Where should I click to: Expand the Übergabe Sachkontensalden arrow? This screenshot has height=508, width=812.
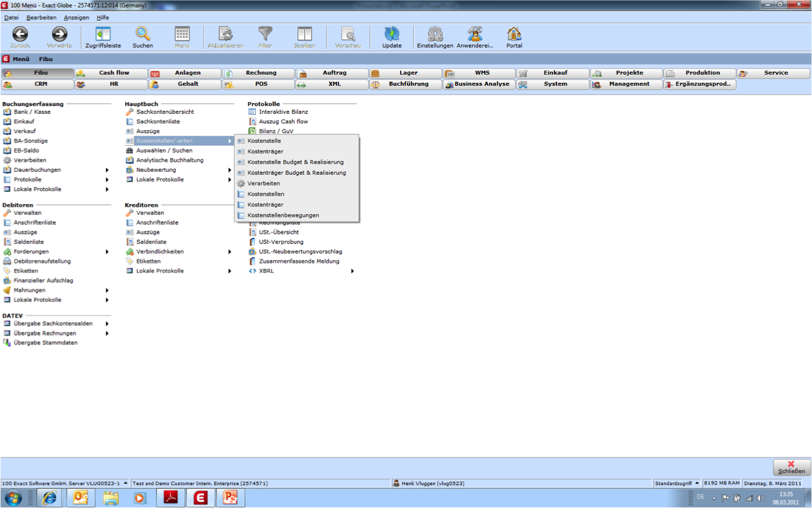point(107,324)
